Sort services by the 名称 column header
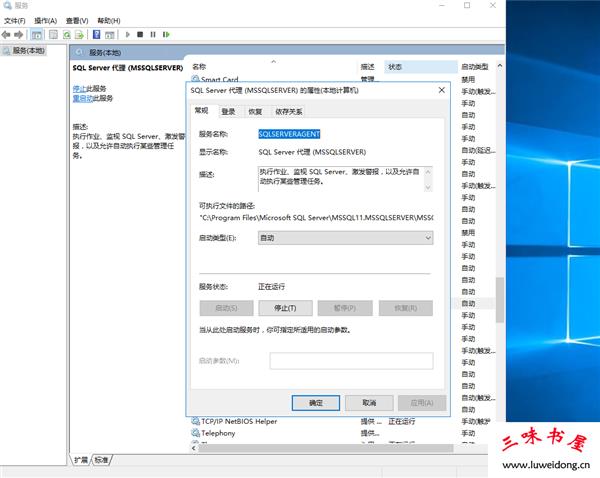Screen dimensions: 600x478 pos(273,67)
